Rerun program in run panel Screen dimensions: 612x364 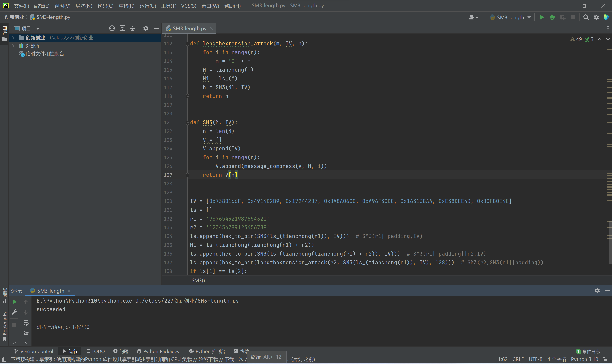[x=15, y=302]
